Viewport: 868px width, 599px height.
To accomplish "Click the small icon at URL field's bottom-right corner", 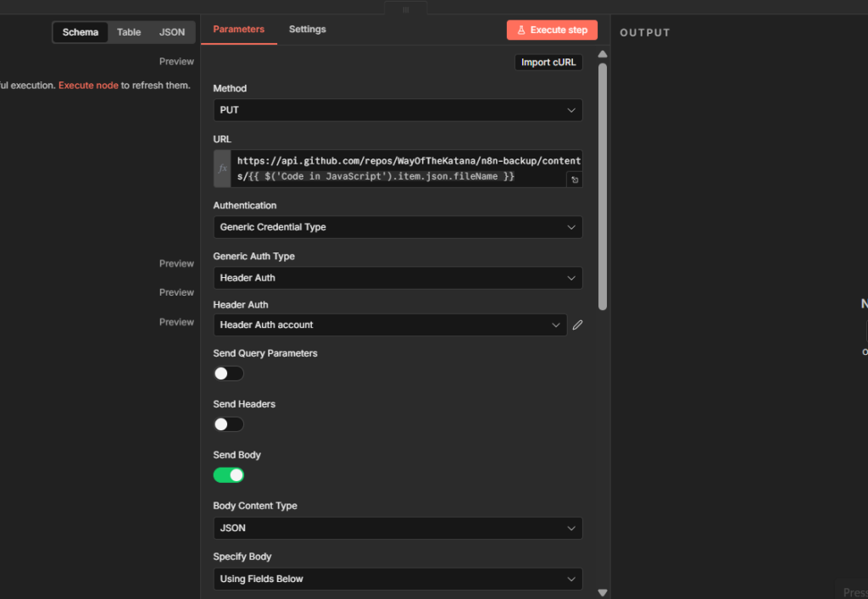I will coord(574,180).
